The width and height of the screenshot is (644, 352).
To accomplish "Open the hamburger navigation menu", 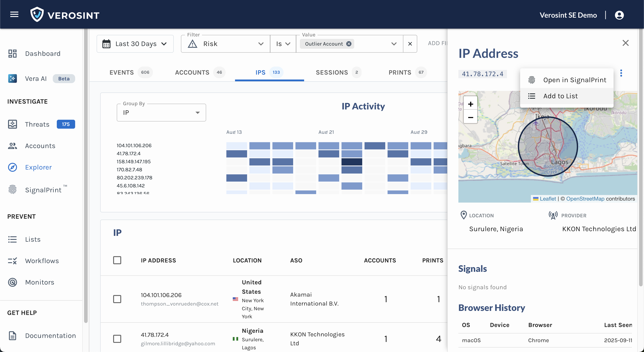I will pos(14,15).
